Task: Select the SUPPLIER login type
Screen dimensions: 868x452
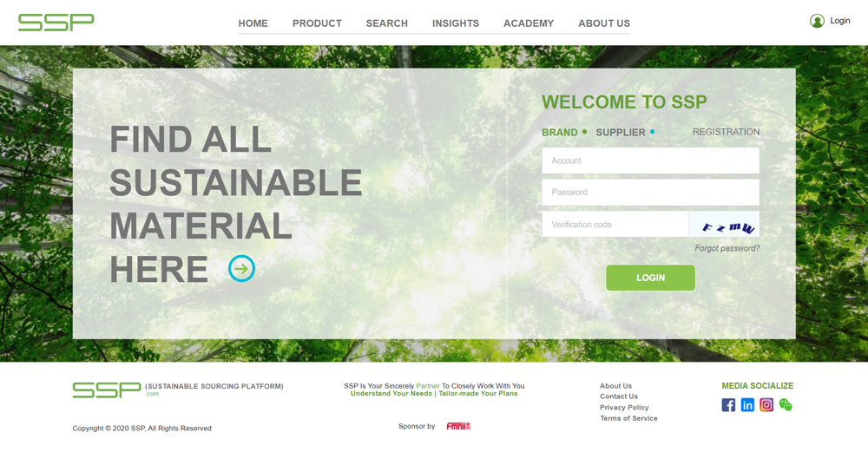Action: [621, 133]
